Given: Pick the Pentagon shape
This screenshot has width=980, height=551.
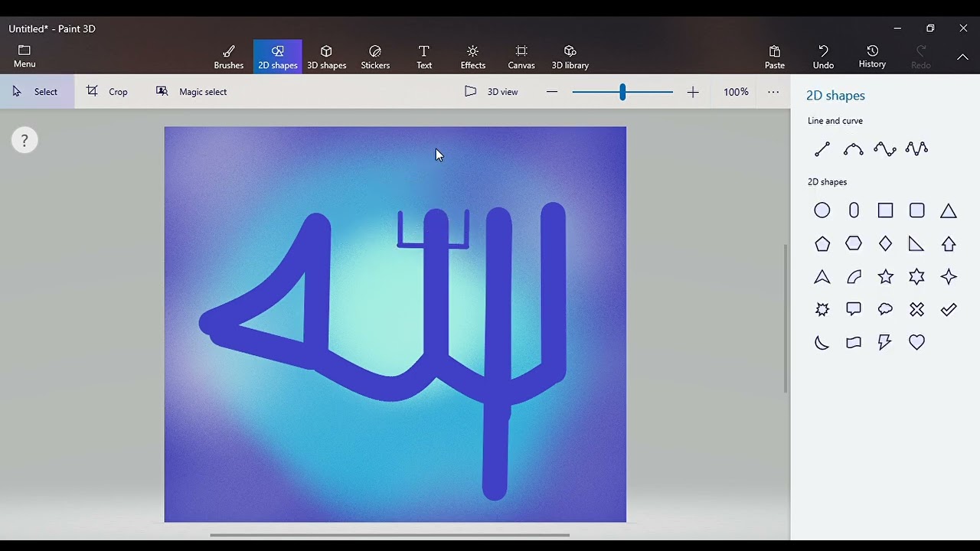Looking at the screenshot, I should tap(822, 244).
